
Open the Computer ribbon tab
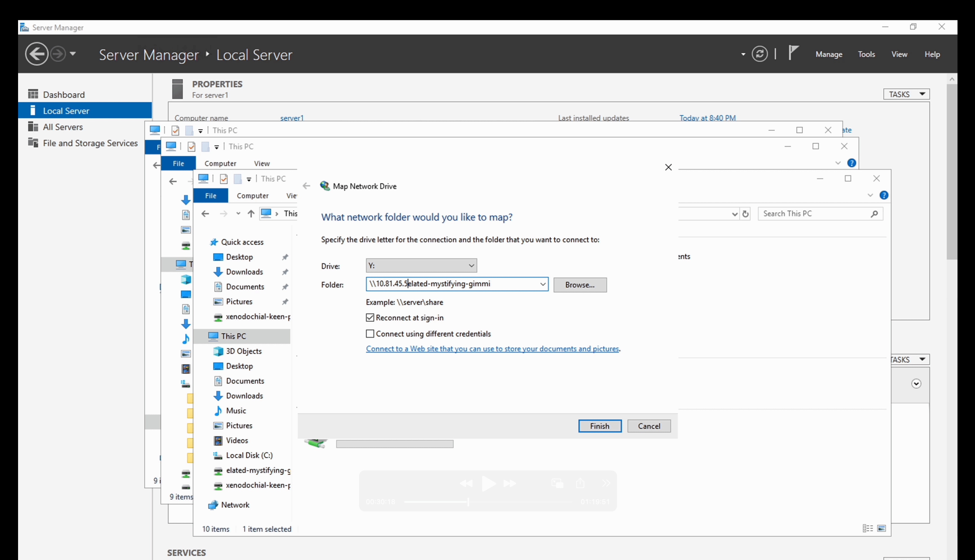coord(253,196)
